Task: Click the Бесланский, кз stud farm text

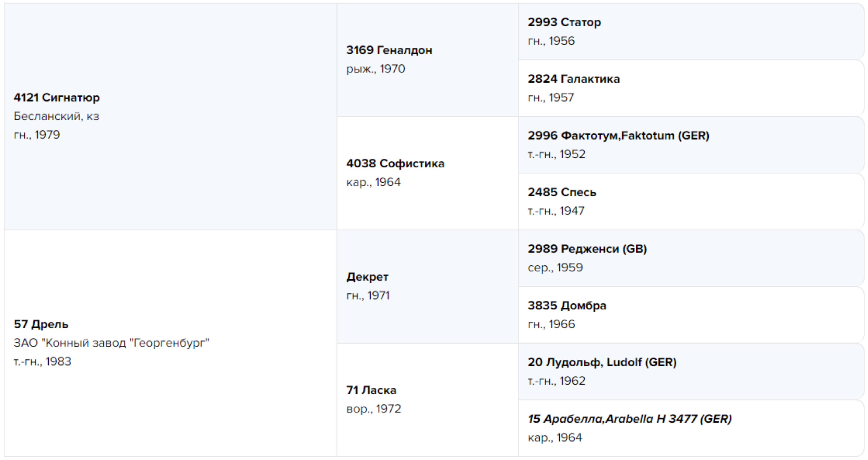Action: pyautogui.click(x=56, y=116)
